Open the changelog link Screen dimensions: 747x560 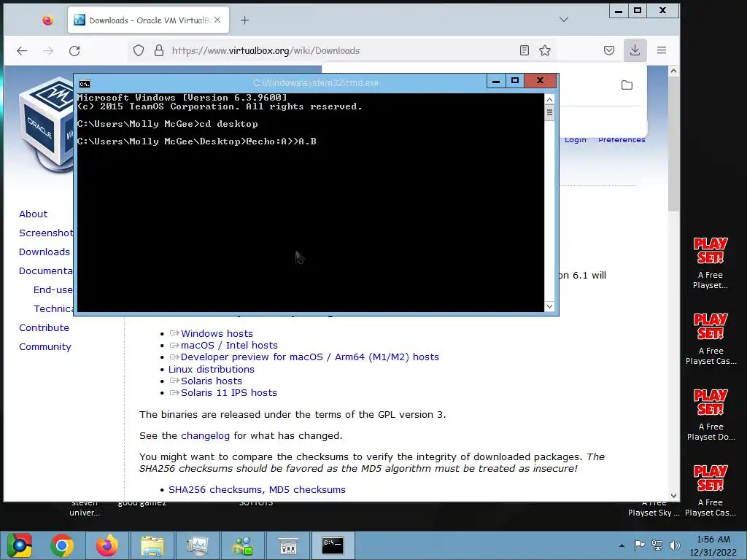(205, 436)
